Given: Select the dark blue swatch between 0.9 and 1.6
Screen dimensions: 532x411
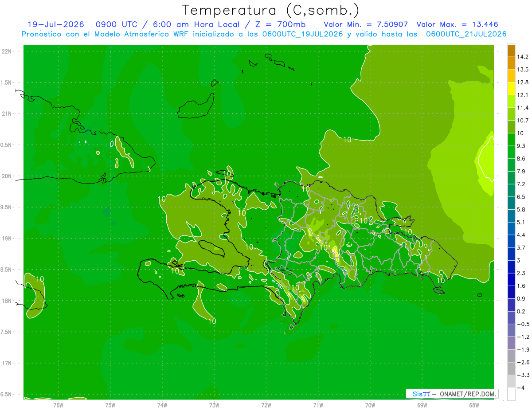Looking at the screenshot, I should click(x=511, y=292).
